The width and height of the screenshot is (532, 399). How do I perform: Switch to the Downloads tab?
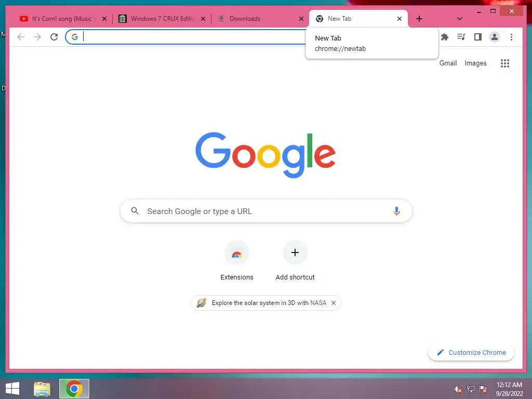click(260, 19)
